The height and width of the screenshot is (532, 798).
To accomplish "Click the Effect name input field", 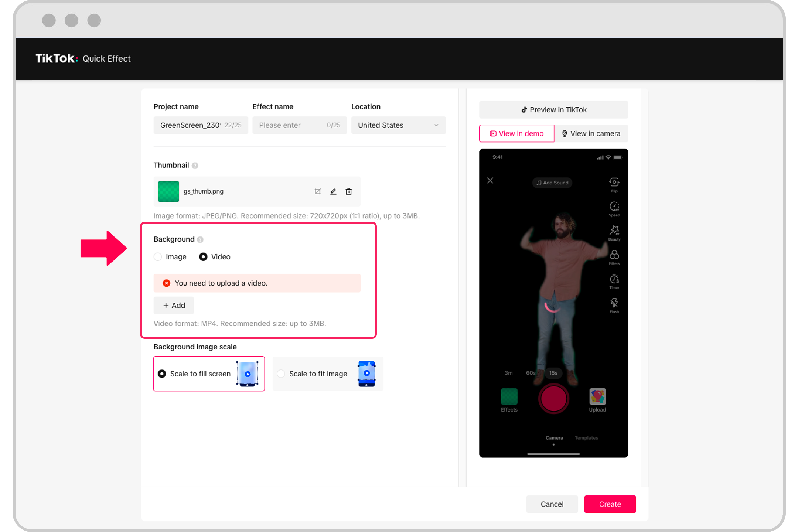I will (x=300, y=125).
